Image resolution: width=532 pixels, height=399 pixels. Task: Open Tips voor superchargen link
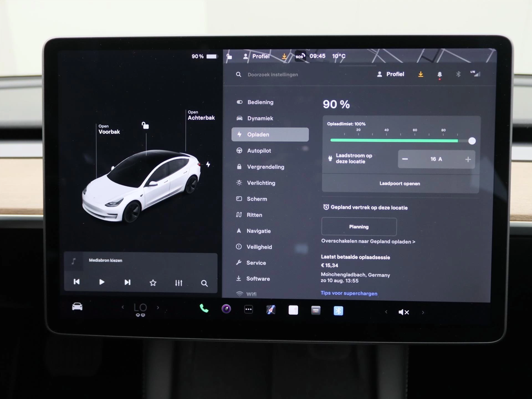click(349, 293)
